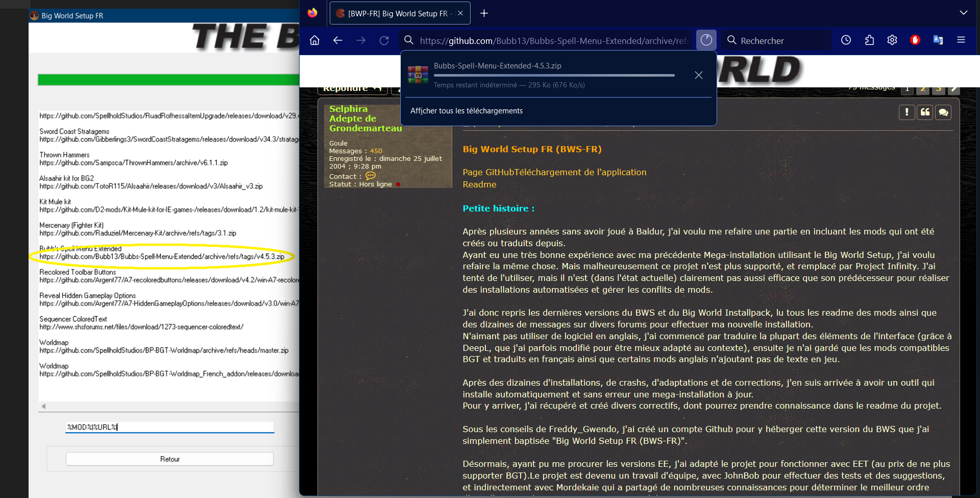
Task: Open the Page GitHub link
Action: click(488, 172)
